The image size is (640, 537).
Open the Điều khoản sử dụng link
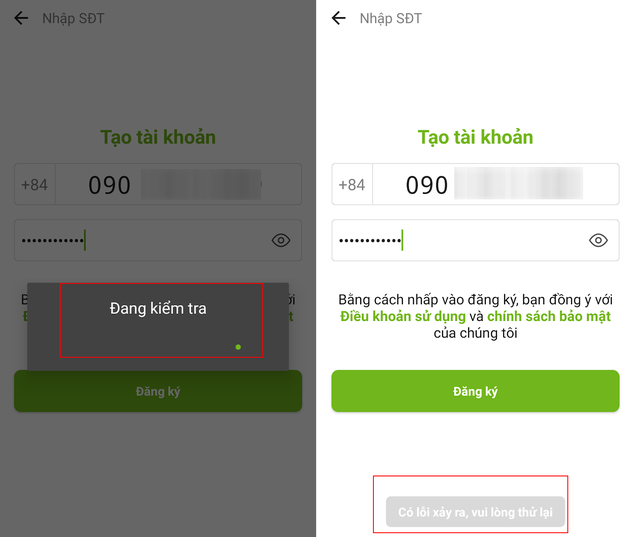[403, 316]
